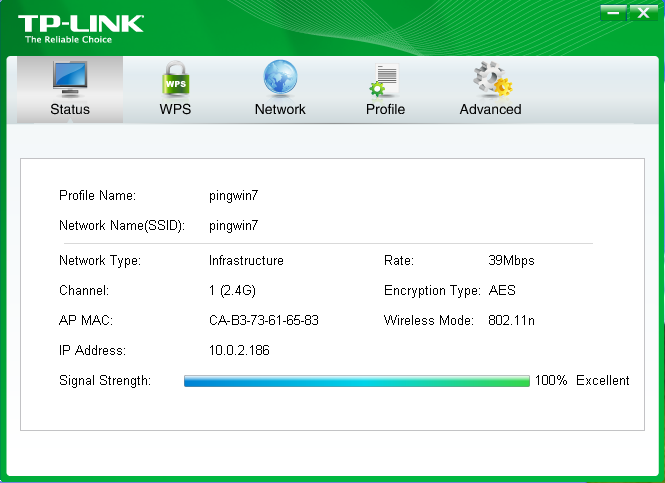Viewport: 665px width, 483px height.
Task: Switch to the Status tab label
Action: [70, 109]
